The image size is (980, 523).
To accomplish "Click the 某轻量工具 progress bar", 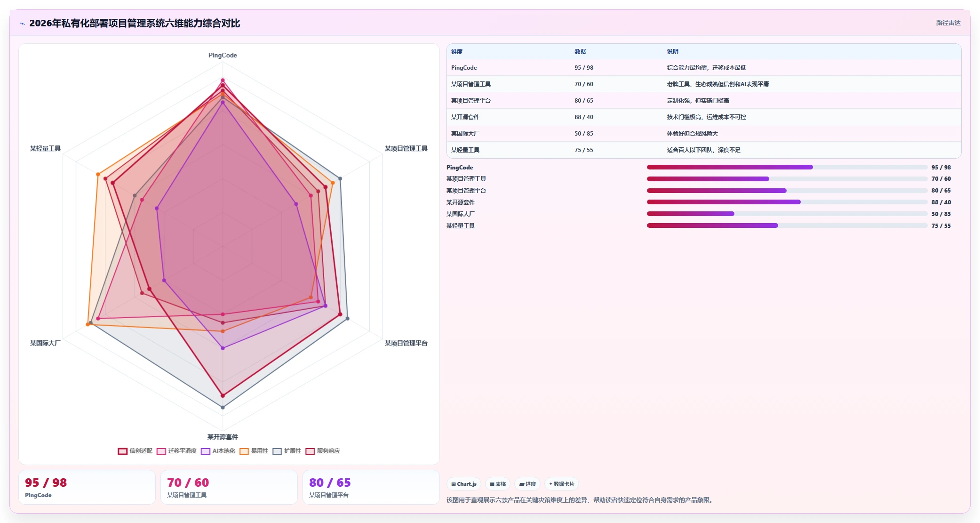I will (787, 225).
